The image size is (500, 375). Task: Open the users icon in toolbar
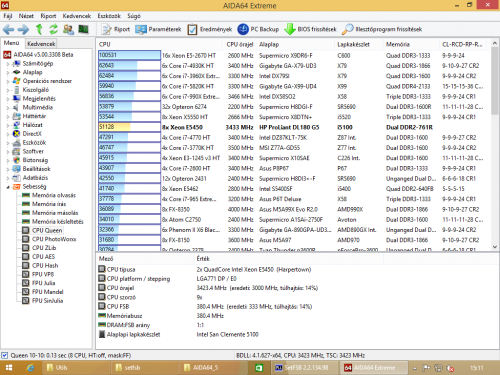[68, 29]
